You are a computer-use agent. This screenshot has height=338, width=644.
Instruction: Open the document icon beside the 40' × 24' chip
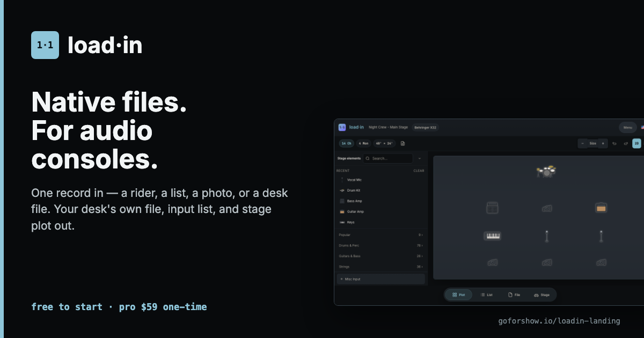click(402, 143)
